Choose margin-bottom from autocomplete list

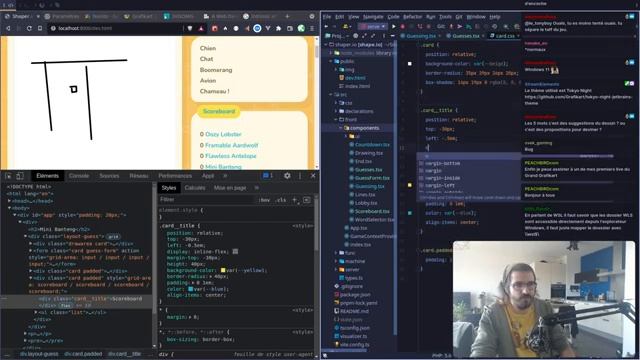point(442,163)
